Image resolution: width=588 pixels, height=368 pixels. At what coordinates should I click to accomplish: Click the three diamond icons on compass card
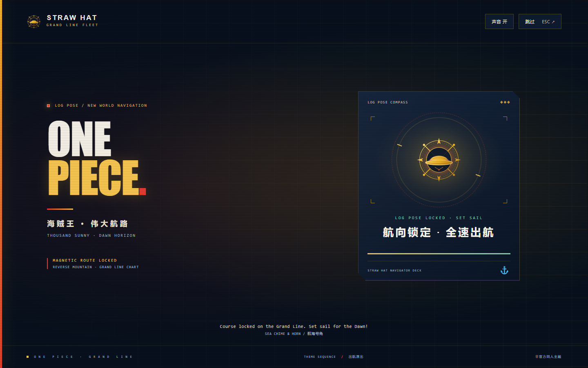[505, 102]
